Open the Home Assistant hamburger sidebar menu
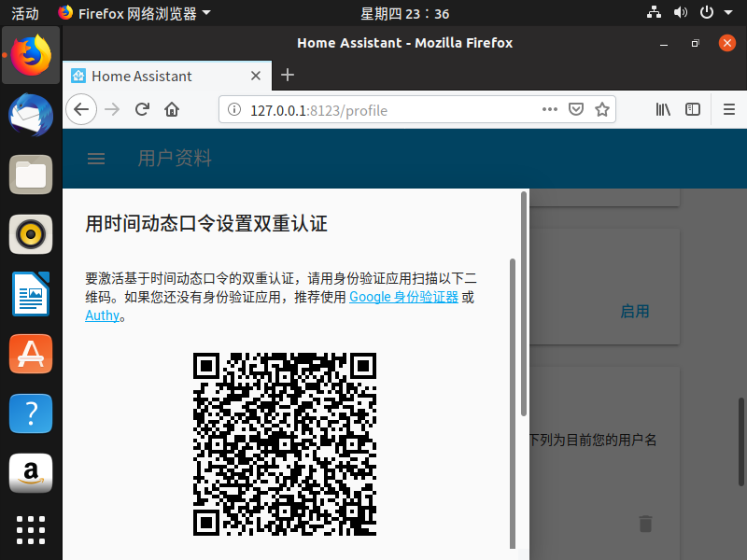 (96, 159)
